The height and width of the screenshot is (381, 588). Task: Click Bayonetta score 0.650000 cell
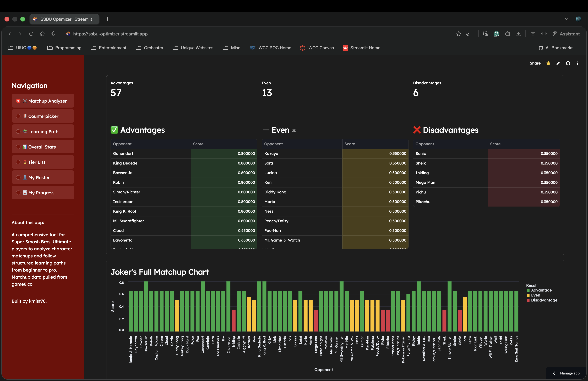pyautogui.click(x=224, y=240)
